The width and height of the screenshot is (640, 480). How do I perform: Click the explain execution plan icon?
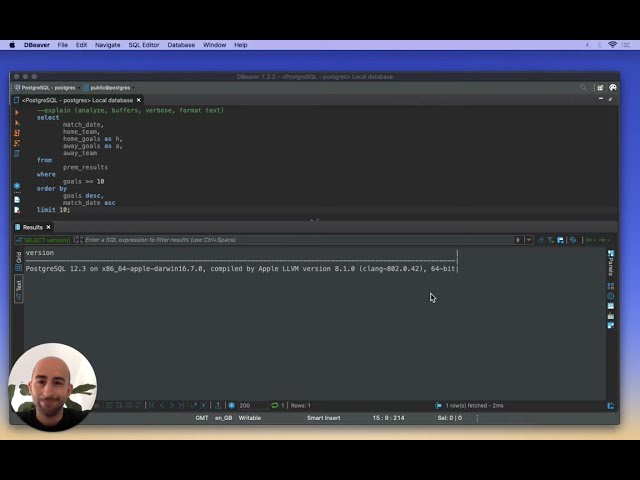tap(17, 143)
